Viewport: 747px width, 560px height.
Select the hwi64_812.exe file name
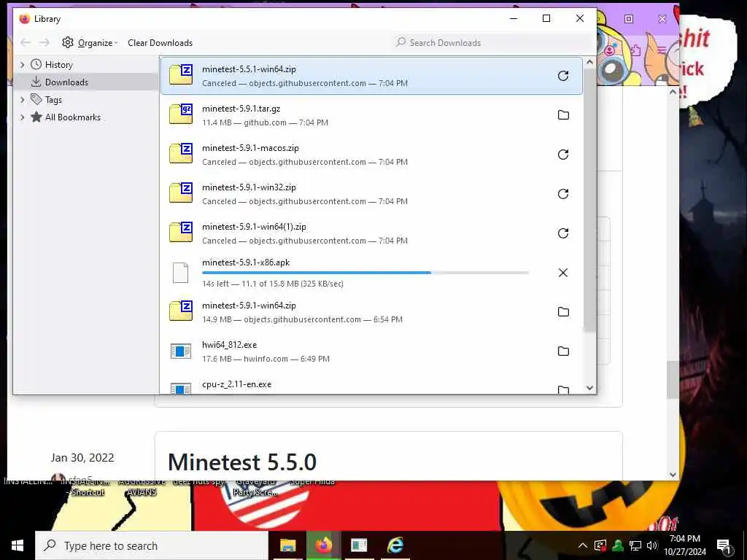(229, 345)
